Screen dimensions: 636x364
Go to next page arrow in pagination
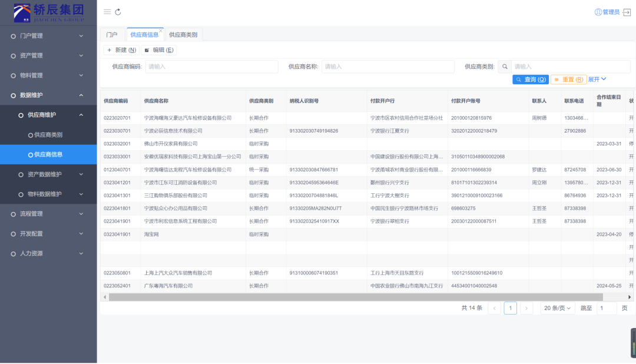click(526, 308)
